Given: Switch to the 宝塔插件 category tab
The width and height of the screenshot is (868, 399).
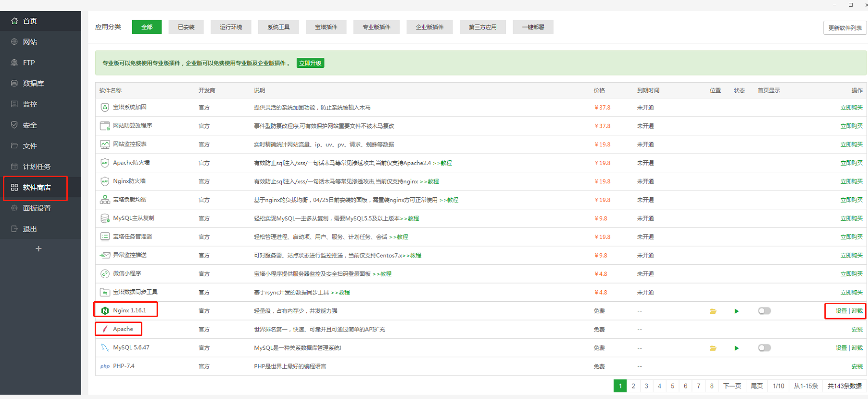Looking at the screenshot, I should coord(326,27).
